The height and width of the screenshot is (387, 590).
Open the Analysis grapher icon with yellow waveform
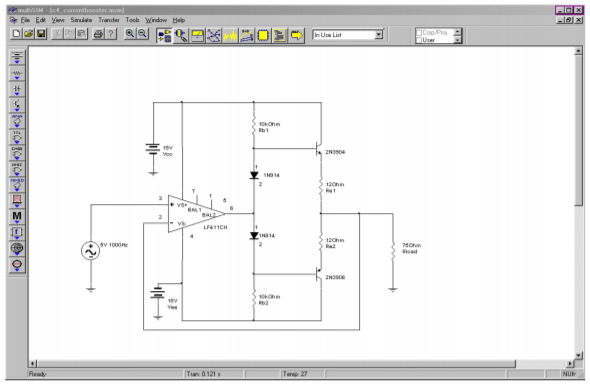230,35
